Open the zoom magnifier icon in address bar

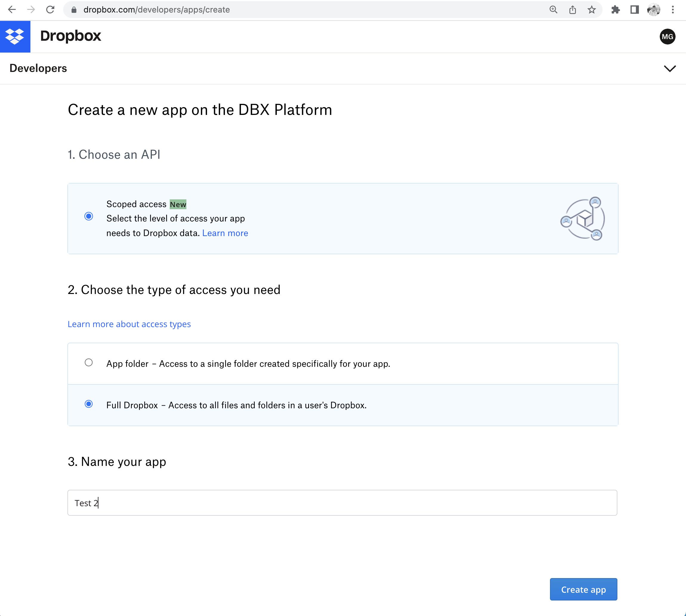[553, 10]
